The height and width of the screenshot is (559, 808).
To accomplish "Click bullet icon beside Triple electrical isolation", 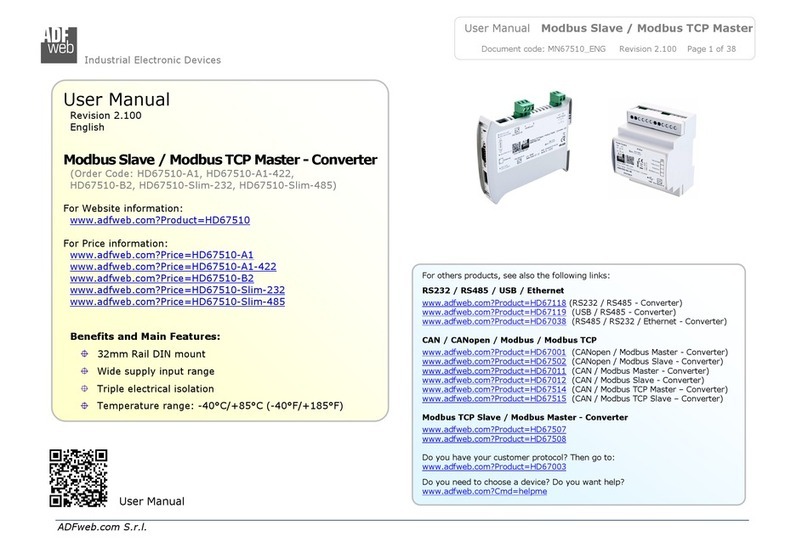I will point(85,388).
